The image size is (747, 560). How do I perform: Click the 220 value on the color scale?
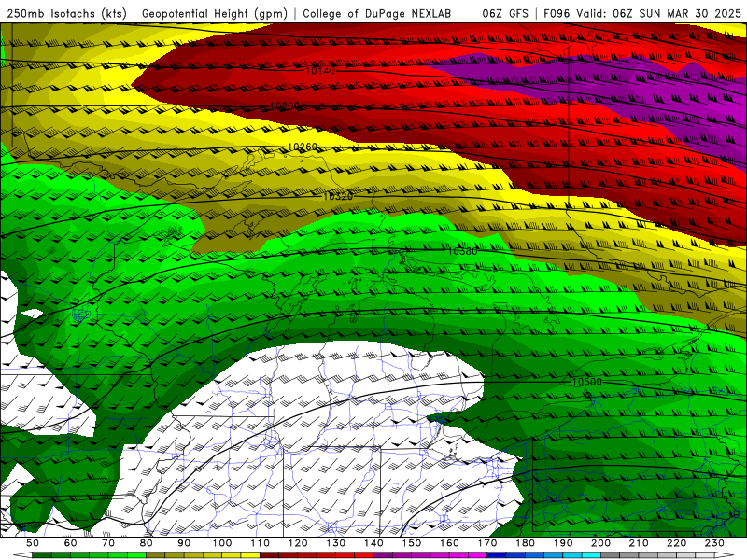click(x=677, y=543)
